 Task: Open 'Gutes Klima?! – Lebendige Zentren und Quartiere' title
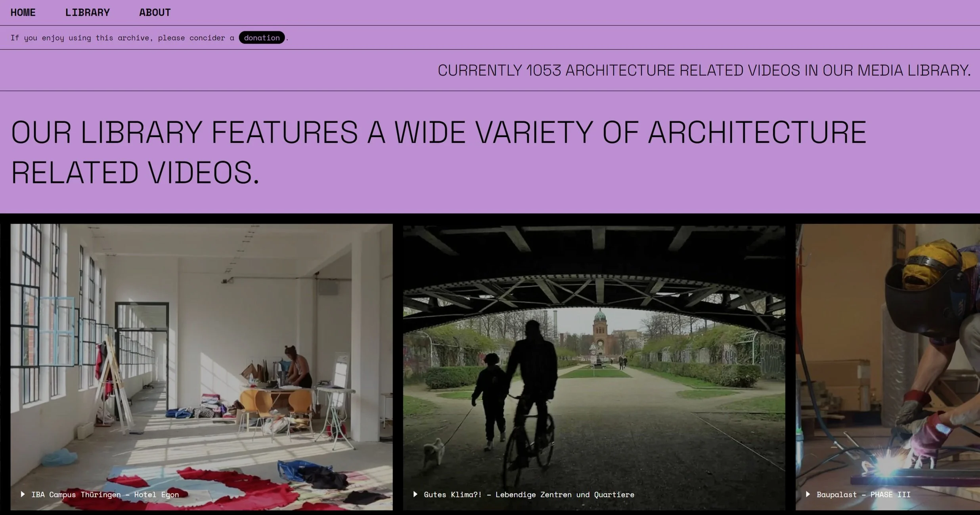tap(529, 494)
